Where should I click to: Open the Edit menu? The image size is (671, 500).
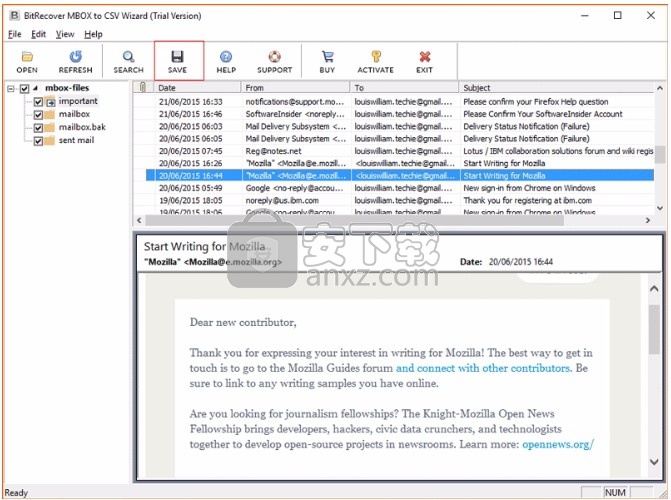pyautogui.click(x=39, y=34)
